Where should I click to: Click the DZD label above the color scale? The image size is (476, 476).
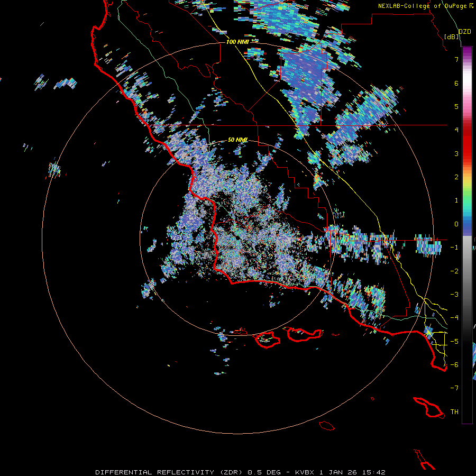pyautogui.click(x=465, y=32)
